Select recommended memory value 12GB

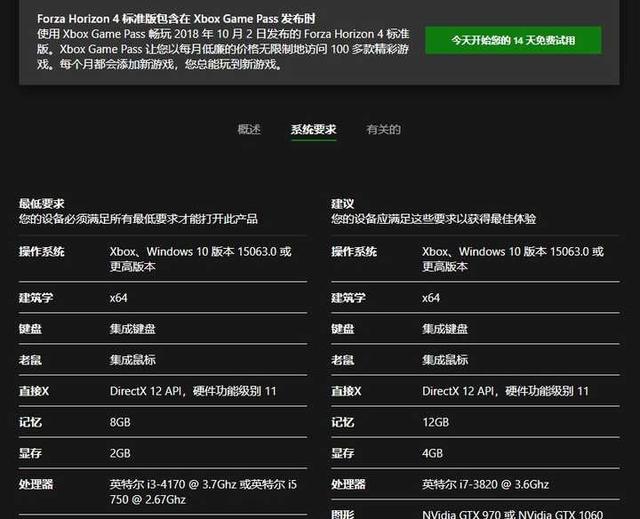pos(436,422)
